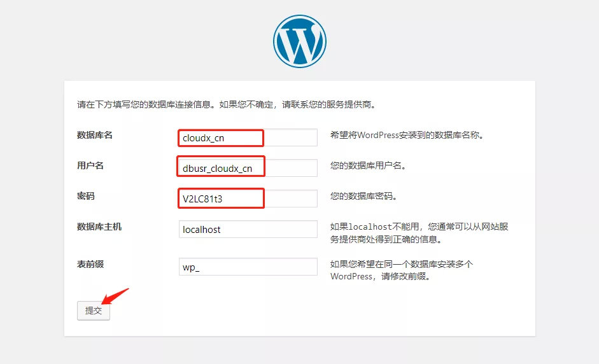Edit the table prefix field wp_
This screenshot has width=599, height=364.
pyautogui.click(x=248, y=267)
